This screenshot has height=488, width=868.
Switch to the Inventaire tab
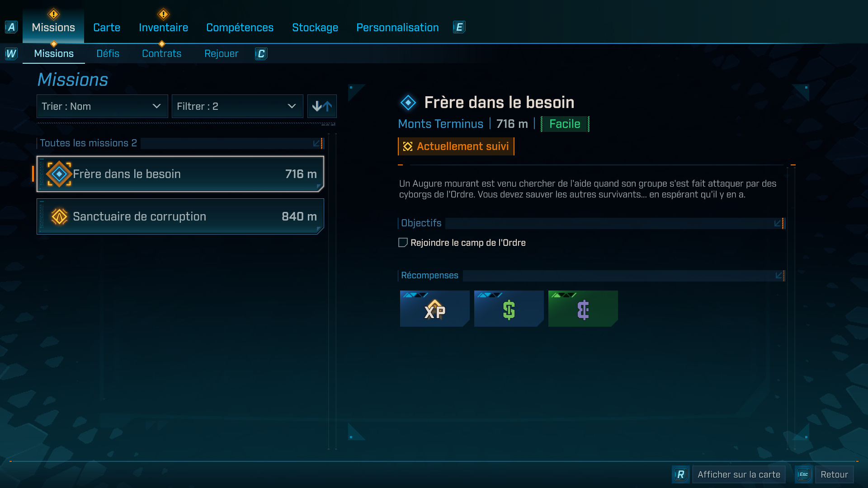coord(163,27)
